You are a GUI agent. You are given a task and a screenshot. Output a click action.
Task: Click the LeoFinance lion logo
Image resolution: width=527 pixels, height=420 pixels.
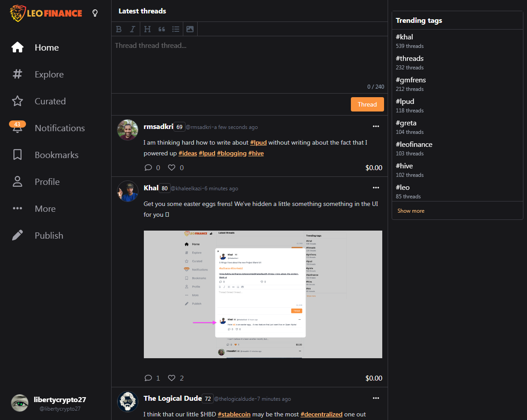pyautogui.click(x=46, y=13)
